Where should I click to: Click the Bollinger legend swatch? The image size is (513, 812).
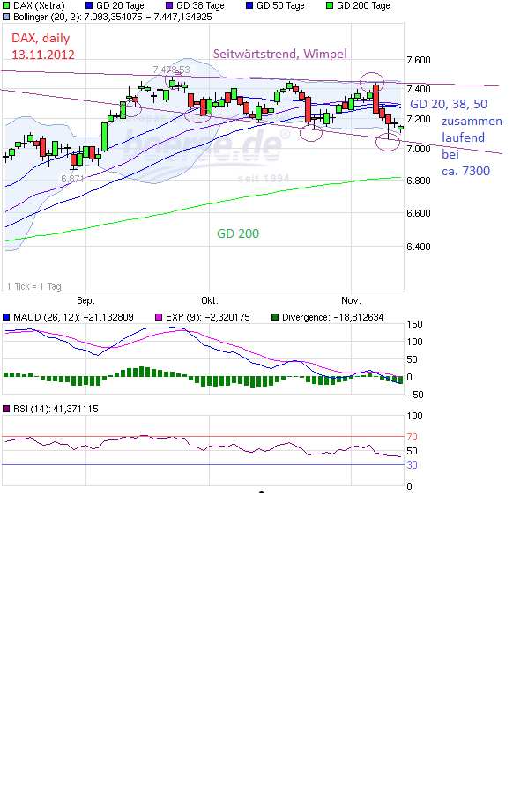pos(6,17)
